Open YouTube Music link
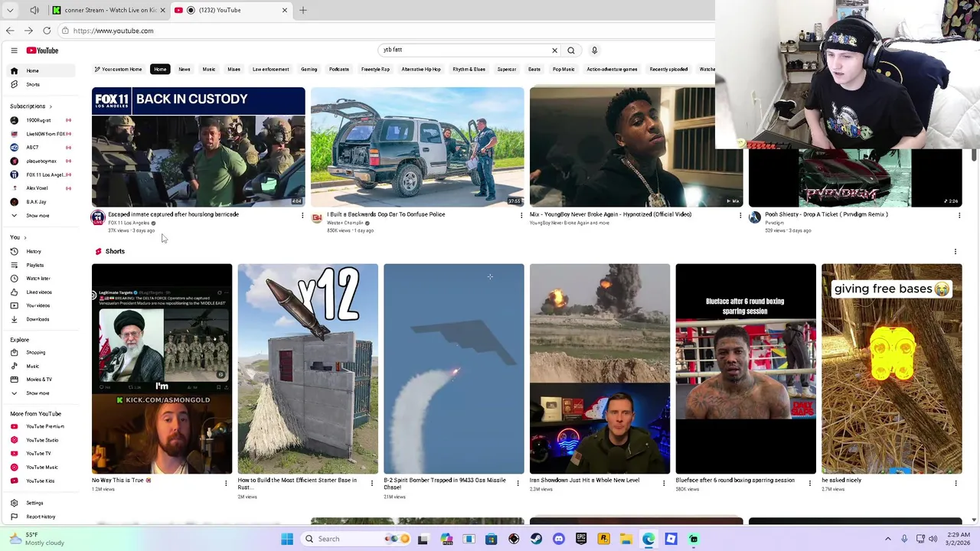Viewport: 980px width, 551px height. [x=42, y=467]
